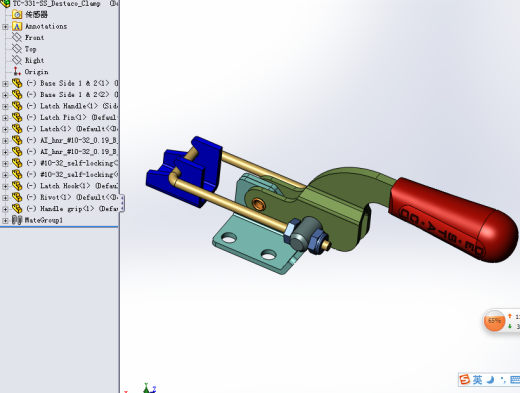Toggle the Sogou punctuation mode icon
Screen dimensions: 520x393
tap(503, 380)
